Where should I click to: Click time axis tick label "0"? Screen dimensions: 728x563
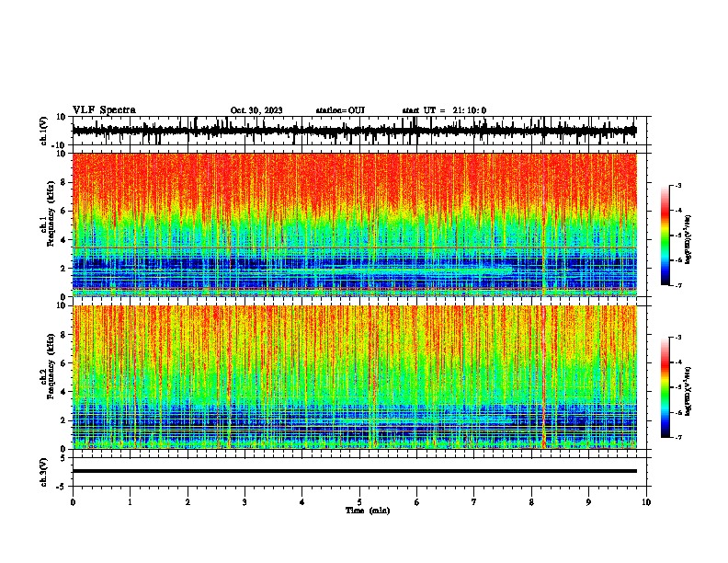73,502
